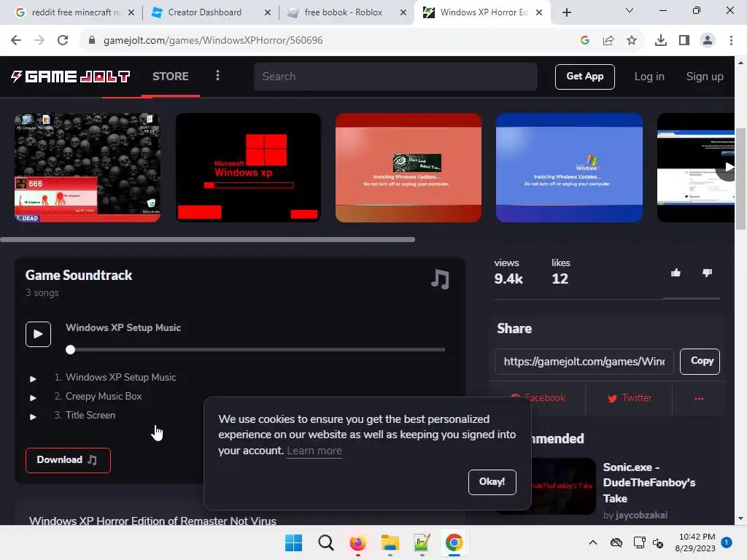747x560 pixels.
Task: Open the blue Installing Windows Updates screenshot
Action: tap(569, 168)
